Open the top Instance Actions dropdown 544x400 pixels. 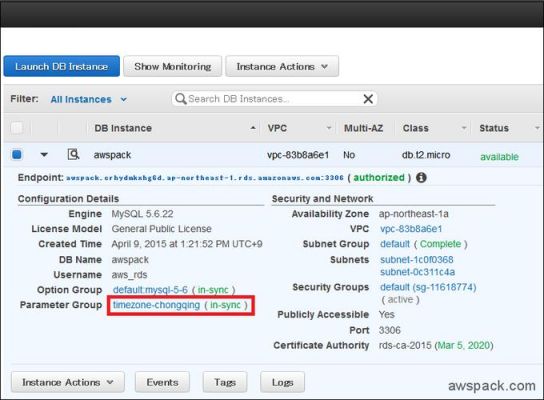282,66
